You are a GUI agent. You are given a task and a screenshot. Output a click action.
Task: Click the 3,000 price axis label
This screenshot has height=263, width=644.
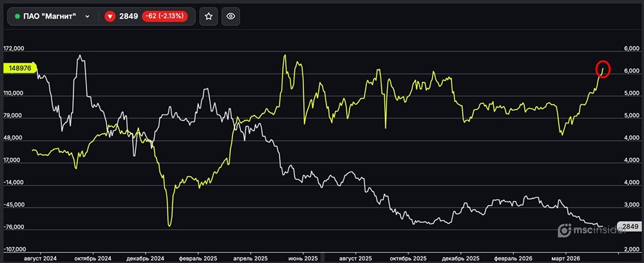tap(631, 204)
